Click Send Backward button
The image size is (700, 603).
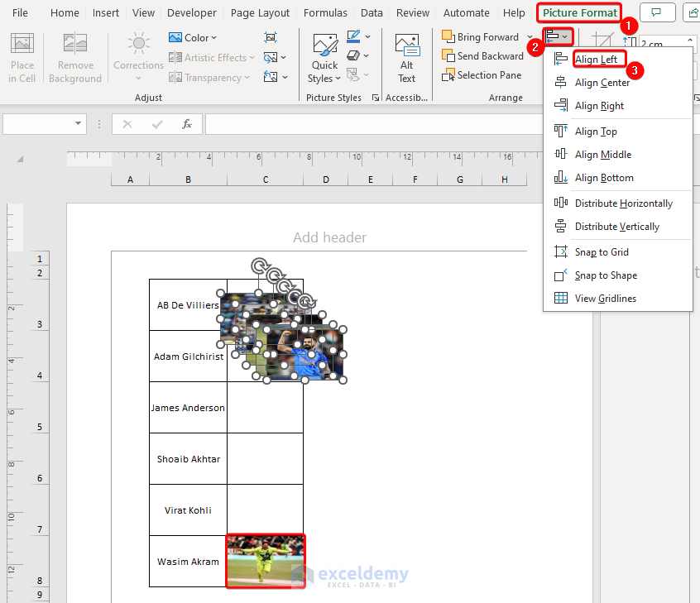coord(482,56)
